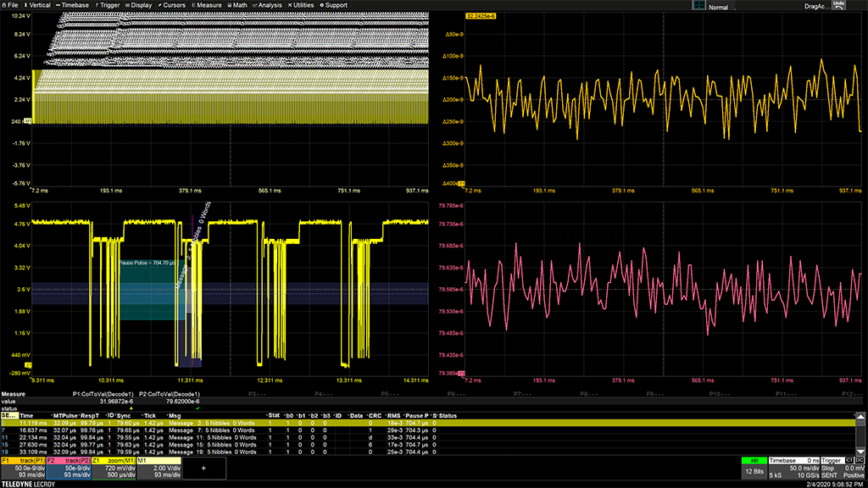Image resolution: width=868 pixels, height=488 pixels.
Task: Click the grid layout icon beside Normal
Action: pyautogui.click(x=699, y=5)
